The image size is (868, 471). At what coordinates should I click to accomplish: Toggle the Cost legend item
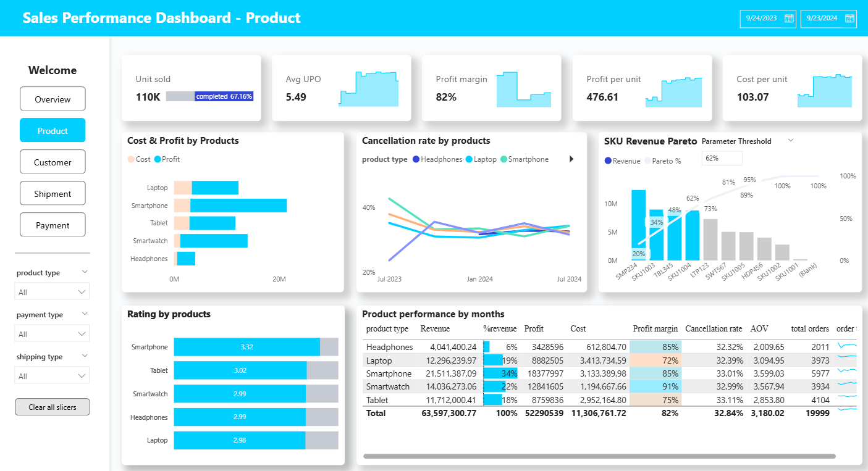click(139, 159)
